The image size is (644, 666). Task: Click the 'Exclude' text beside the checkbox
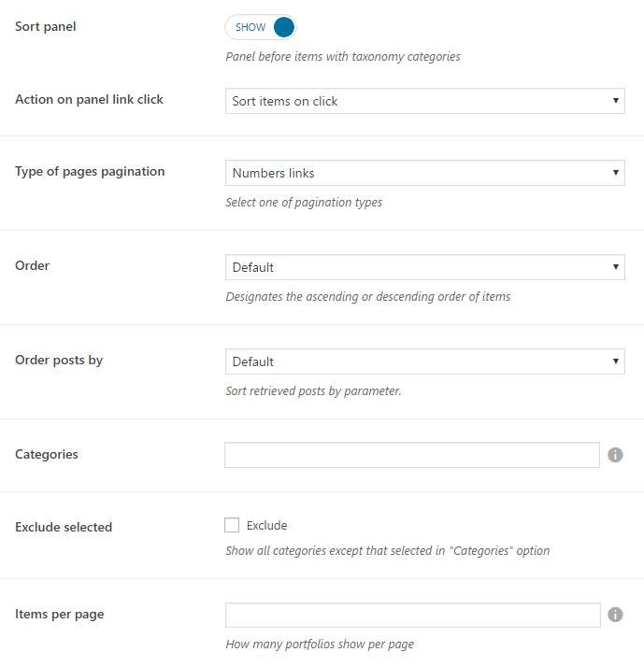pyautogui.click(x=266, y=526)
